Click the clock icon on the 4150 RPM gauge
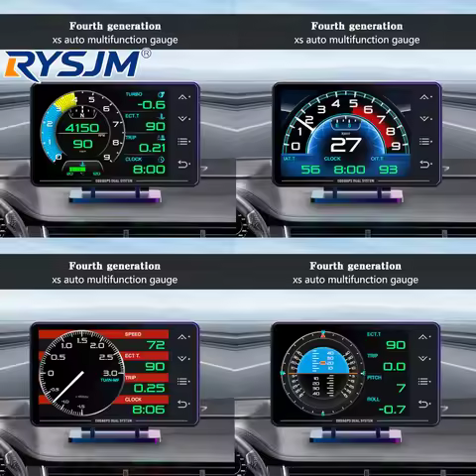The width and height of the screenshot is (476, 476). pos(161,160)
